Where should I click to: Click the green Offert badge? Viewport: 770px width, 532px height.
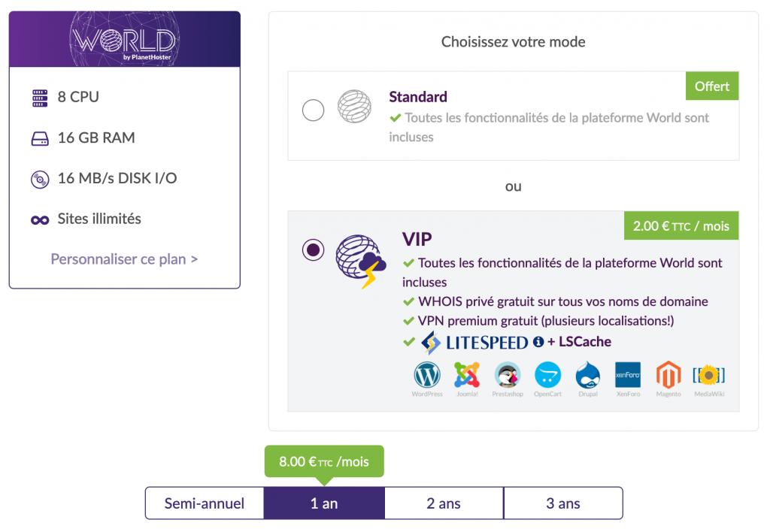712,86
